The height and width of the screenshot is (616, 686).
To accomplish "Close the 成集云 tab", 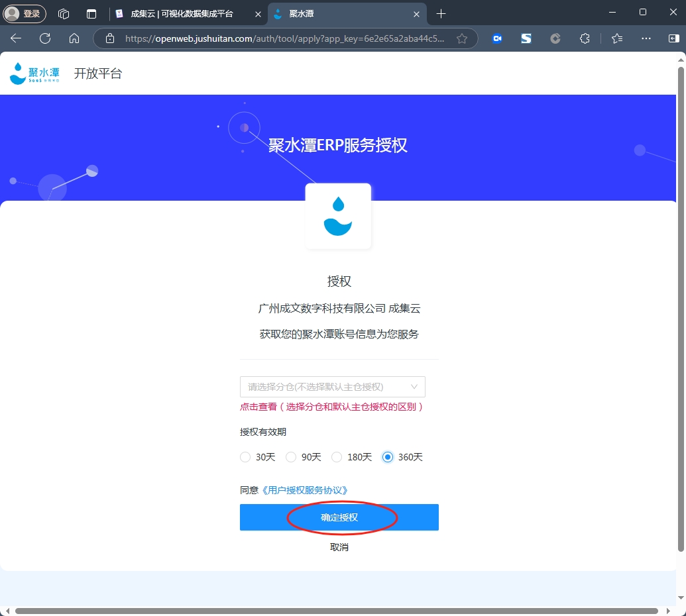I will (258, 14).
